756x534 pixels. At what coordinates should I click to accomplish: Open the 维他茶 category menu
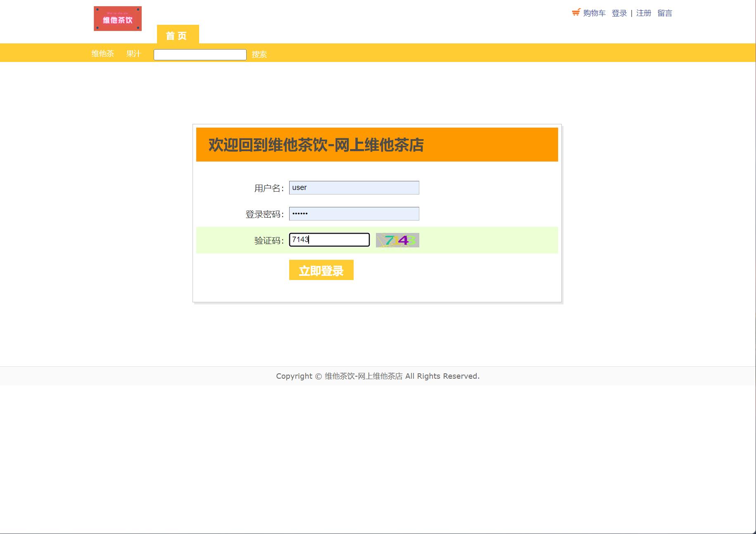pos(103,54)
